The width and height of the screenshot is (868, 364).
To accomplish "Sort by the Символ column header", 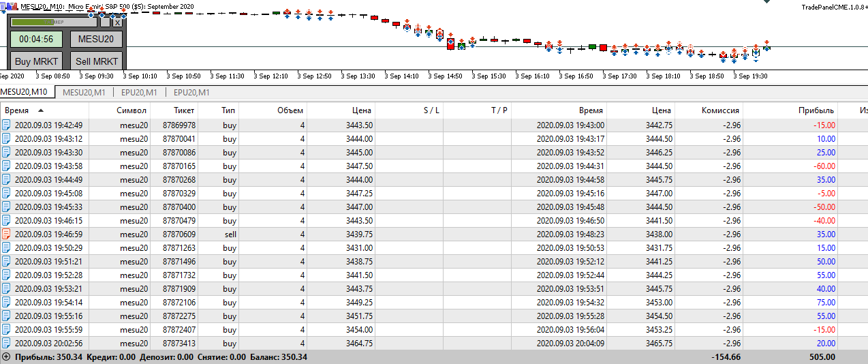I will click(x=131, y=110).
